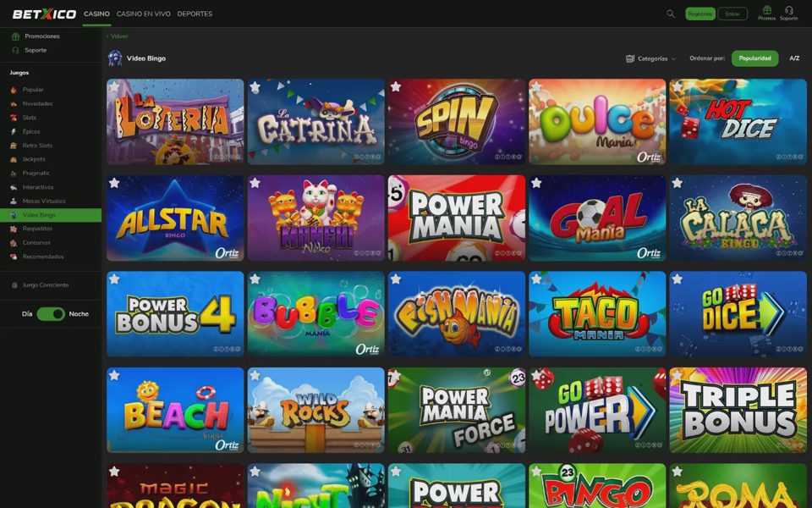Viewport: 812px width, 508px height.
Task: Sort games alphabetically with A/Z
Action: pos(794,58)
